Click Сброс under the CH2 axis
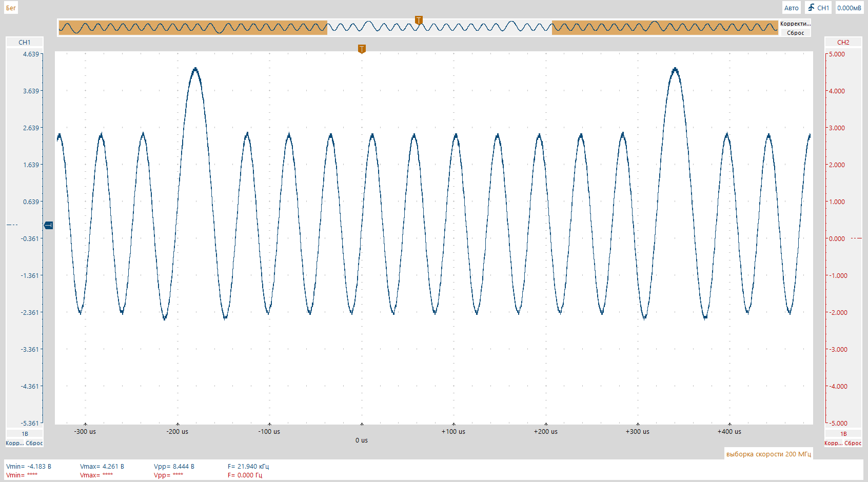Viewport: 868px width, 482px height. click(853, 443)
